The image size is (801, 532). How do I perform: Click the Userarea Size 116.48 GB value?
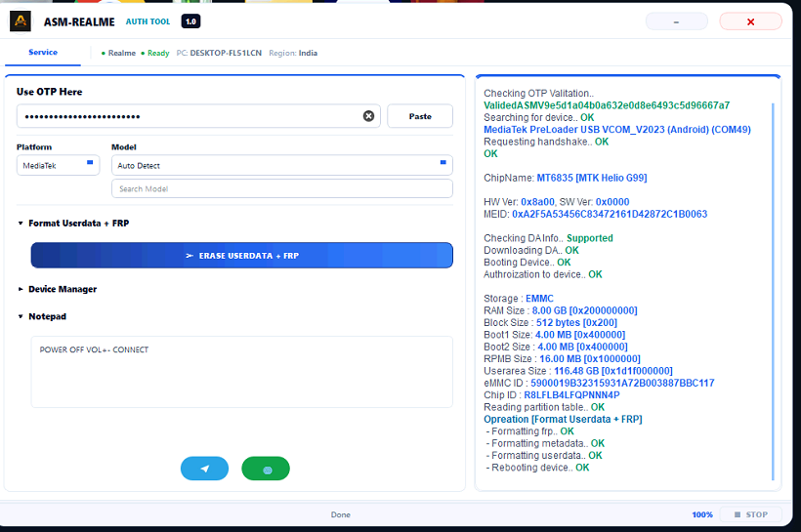pos(613,371)
